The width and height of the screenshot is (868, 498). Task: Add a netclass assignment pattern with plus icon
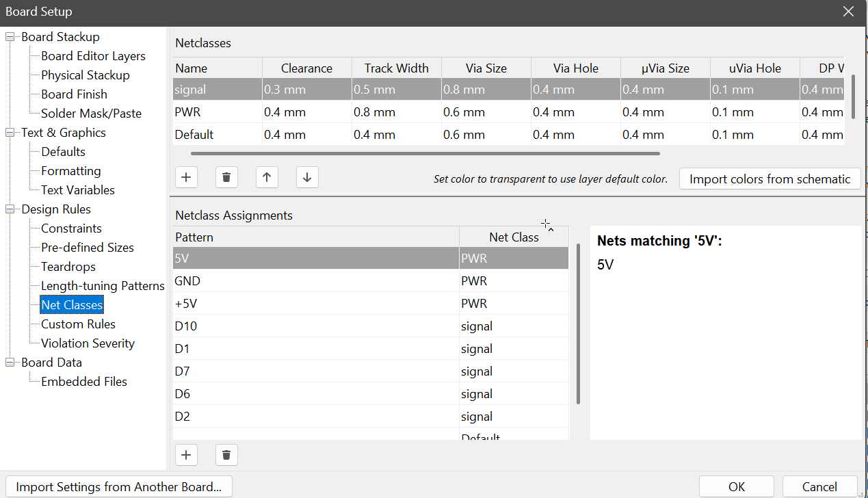click(x=186, y=454)
